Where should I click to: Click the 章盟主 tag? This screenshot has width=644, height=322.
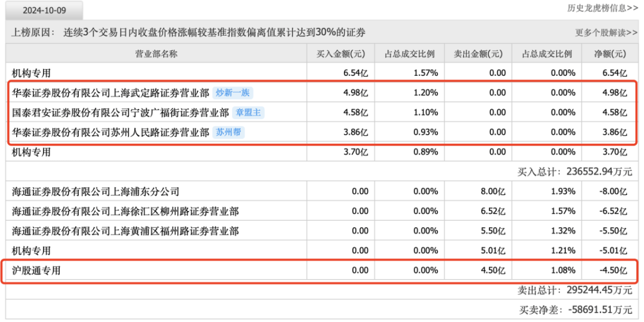[249, 113]
